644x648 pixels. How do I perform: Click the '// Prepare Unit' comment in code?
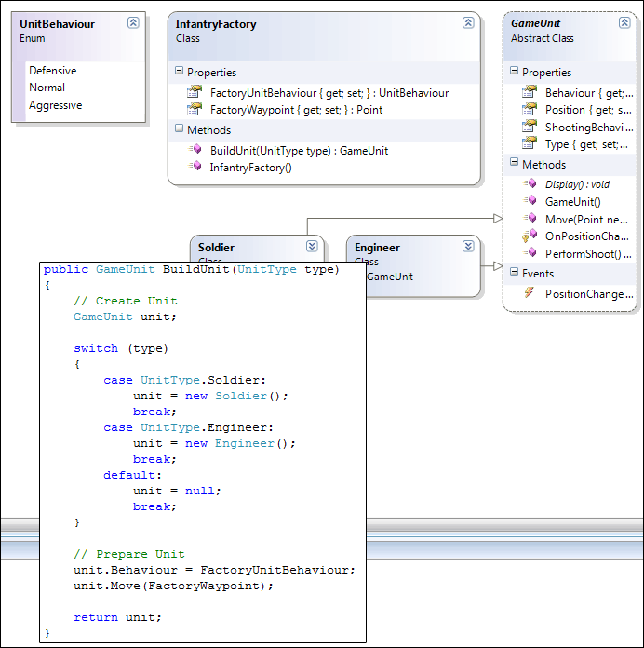coord(129,554)
